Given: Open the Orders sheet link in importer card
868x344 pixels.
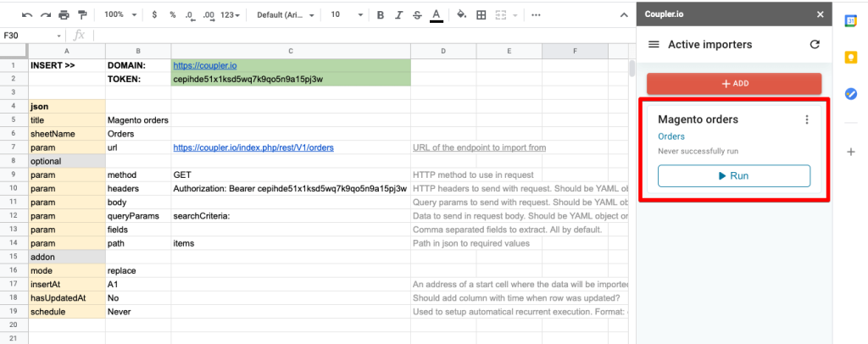Looking at the screenshot, I should (x=671, y=136).
